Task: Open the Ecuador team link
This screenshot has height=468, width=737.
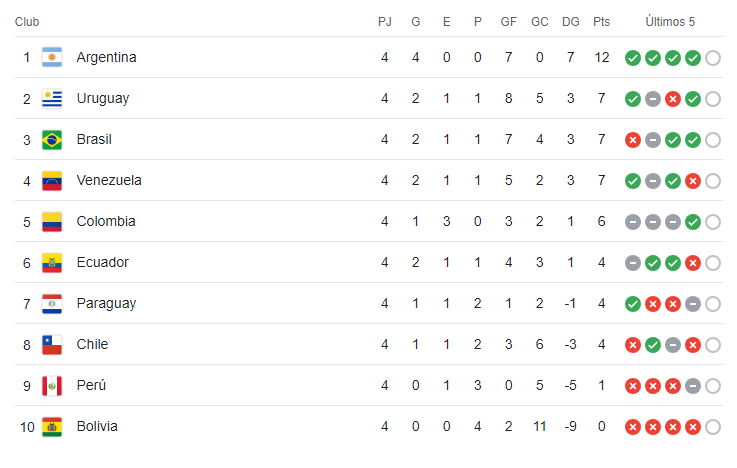Action: [x=102, y=262]
